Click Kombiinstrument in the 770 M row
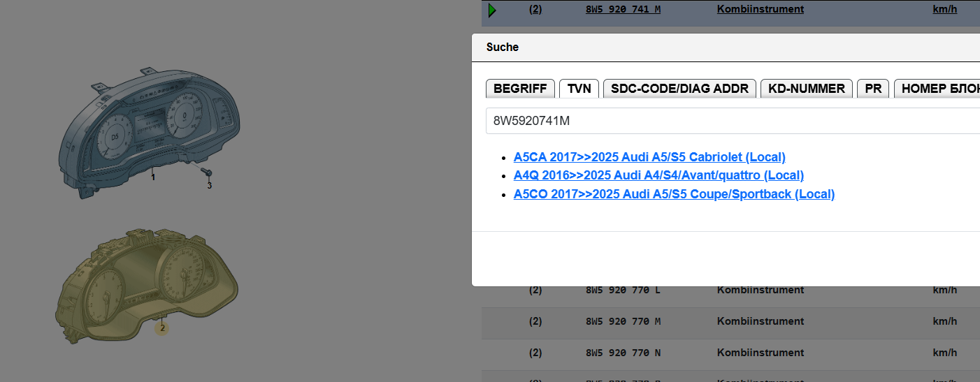The height and width of the screenshot is (382, 980). (x=761, y=321)
